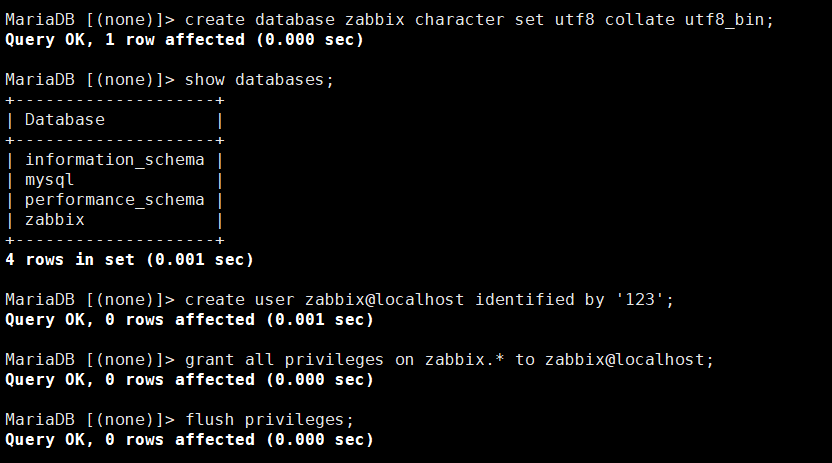Click the Query OK line following the grant command

pos(189,380)
